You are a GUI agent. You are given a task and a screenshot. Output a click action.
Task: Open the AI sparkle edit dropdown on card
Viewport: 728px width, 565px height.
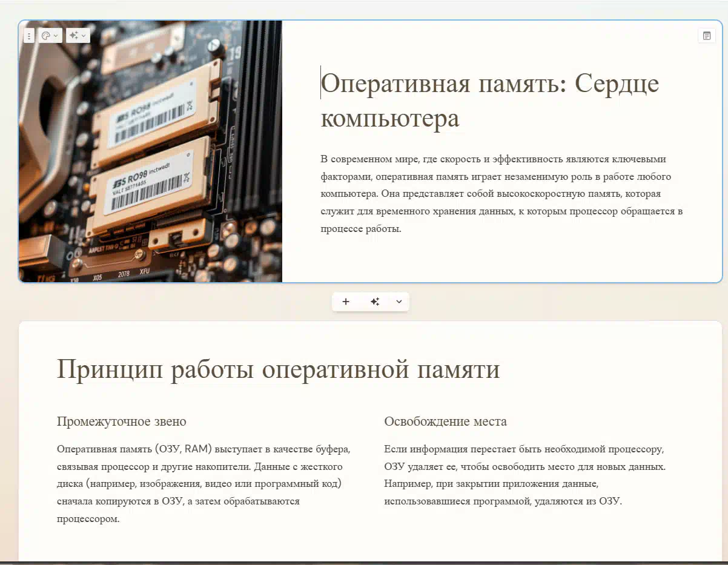[78, 36]
